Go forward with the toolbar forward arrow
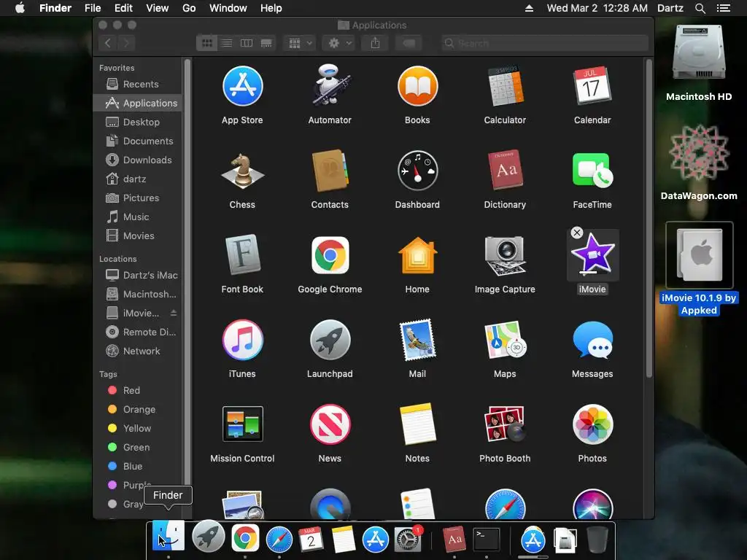Image resolution: width=747 pixels, height=560 pixels. [126, 43]
